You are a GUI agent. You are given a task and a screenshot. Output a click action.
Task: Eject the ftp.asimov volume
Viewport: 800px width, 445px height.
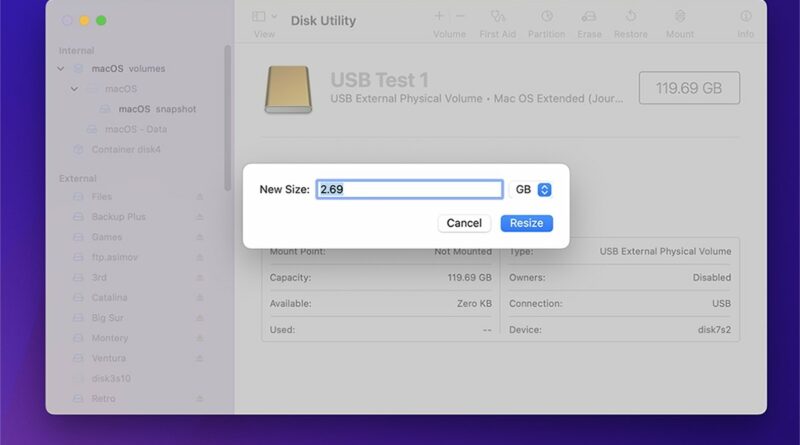[x=200, y=257]
